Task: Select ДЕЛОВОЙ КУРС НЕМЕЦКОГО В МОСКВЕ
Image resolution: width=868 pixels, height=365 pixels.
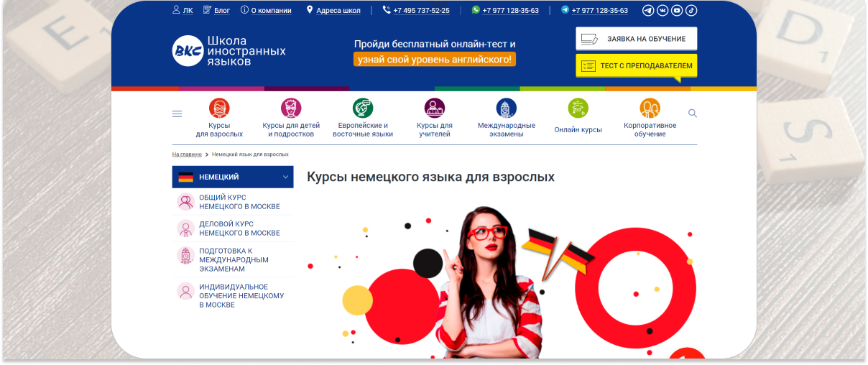Action: 239,228
